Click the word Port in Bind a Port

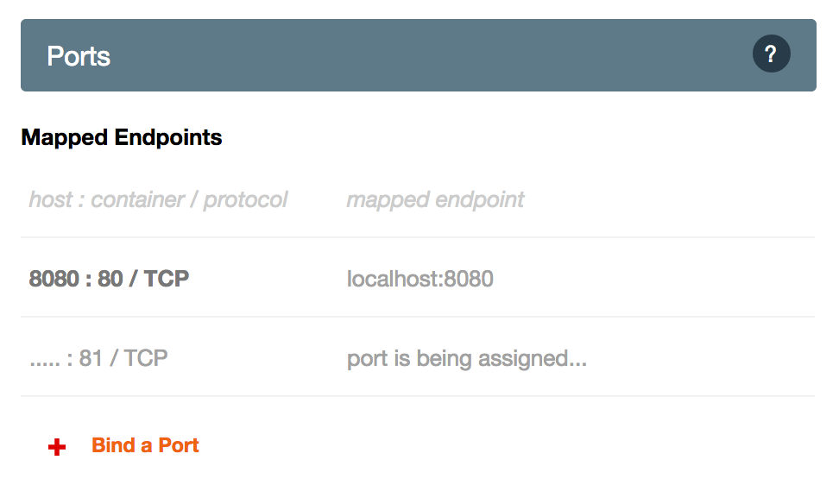coord(179,445)
